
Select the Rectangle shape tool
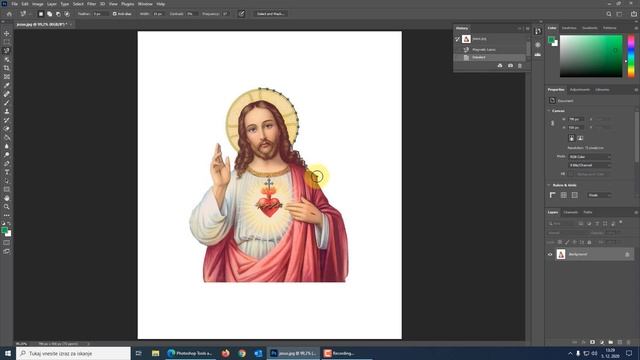click(x=7, y=189)
